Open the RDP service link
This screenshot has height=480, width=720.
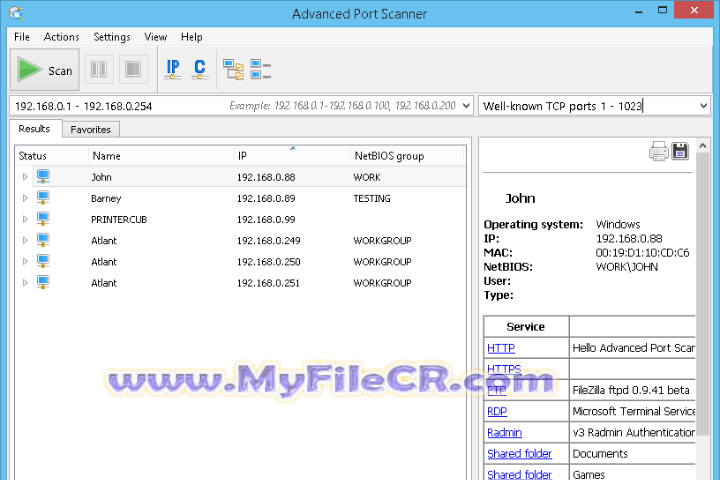coord(497,412)
